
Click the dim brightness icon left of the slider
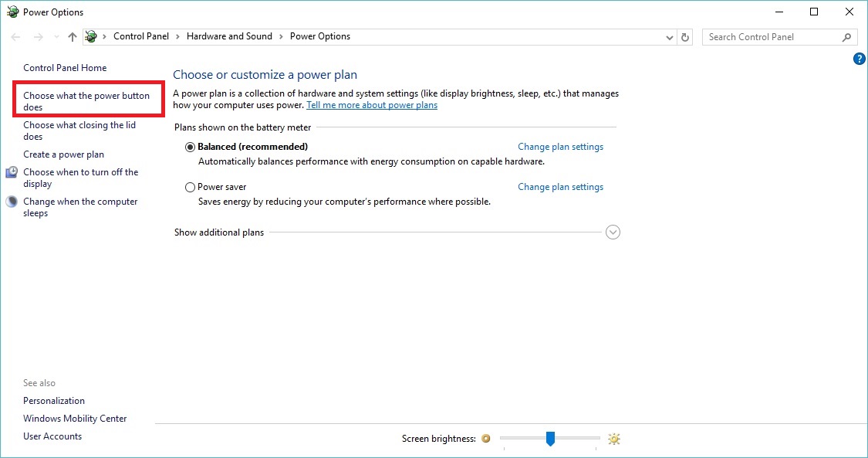pos(486,438)
